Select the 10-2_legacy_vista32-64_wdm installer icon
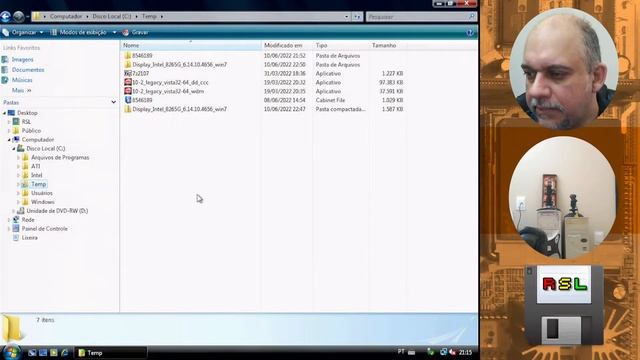640x360 pixels. [128, 91]
